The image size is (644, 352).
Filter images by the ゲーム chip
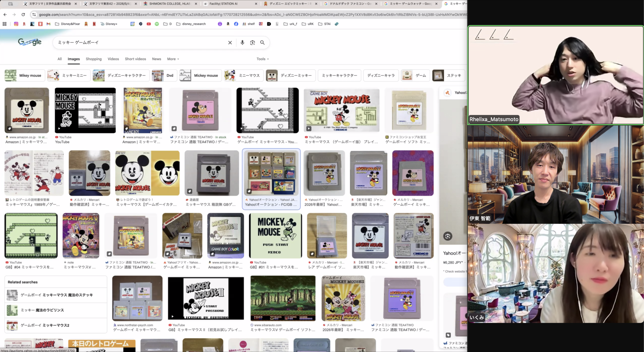(x=415, y=75)
